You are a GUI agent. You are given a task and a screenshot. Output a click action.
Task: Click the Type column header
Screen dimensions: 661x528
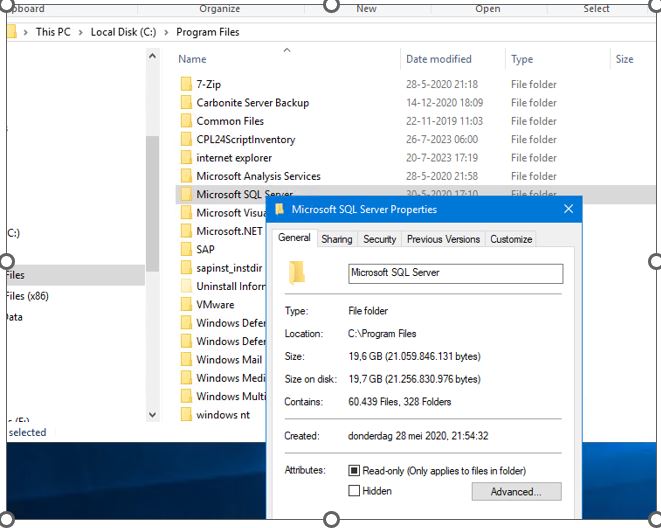[x=522, y=59]
